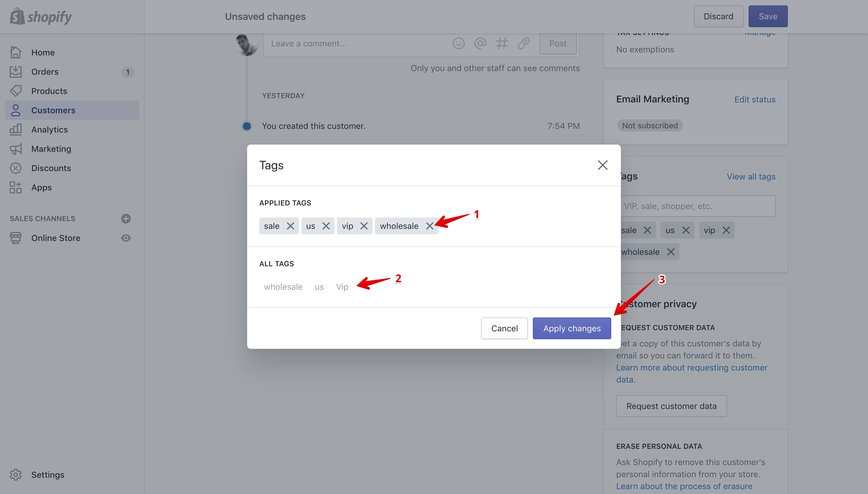Image resolution: width=868 pixels, height=494 pixels.
Task: Click the comment input field
Action: pos(357,43)
